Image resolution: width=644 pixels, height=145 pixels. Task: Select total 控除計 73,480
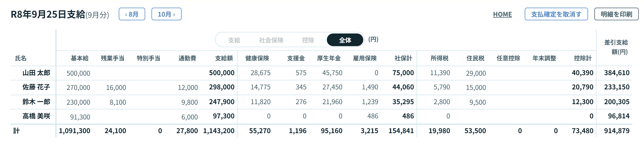(x=583, y=131)
